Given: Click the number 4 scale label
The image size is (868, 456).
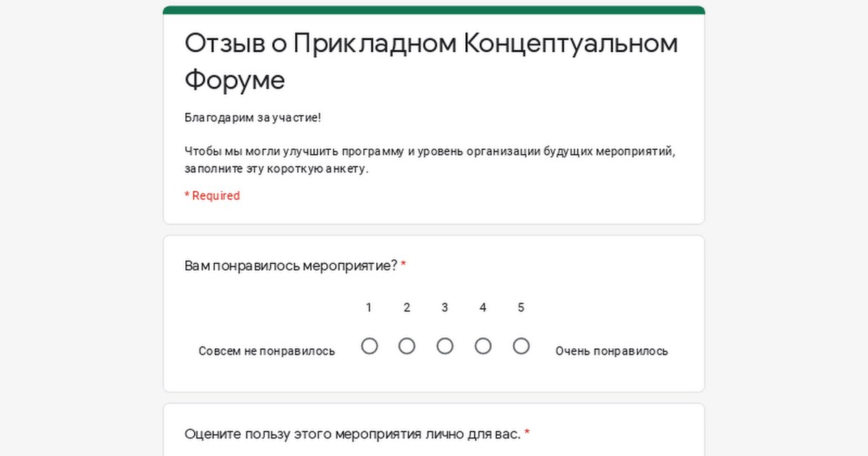Looking at the screenshot, I should coord(483,308).
